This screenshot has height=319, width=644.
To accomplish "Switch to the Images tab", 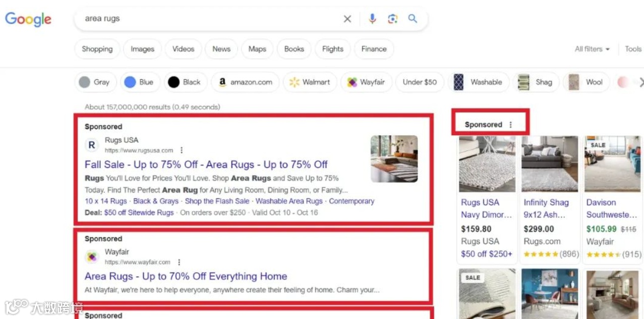I will tap(142, 49).
